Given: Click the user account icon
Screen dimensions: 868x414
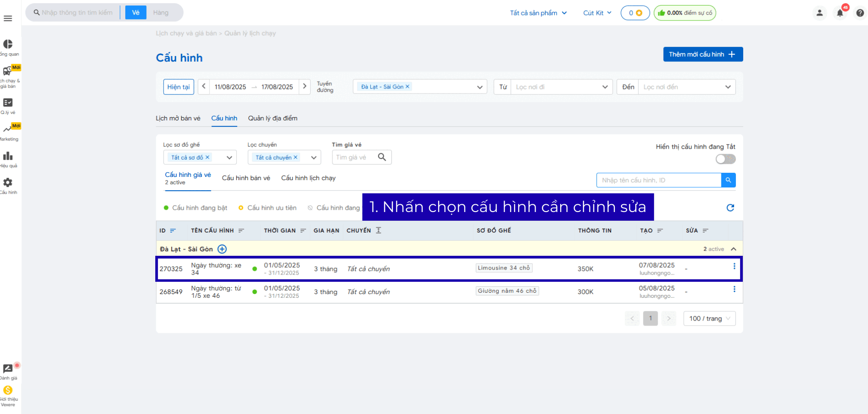Looking at the screenshot, I should 819,13.
